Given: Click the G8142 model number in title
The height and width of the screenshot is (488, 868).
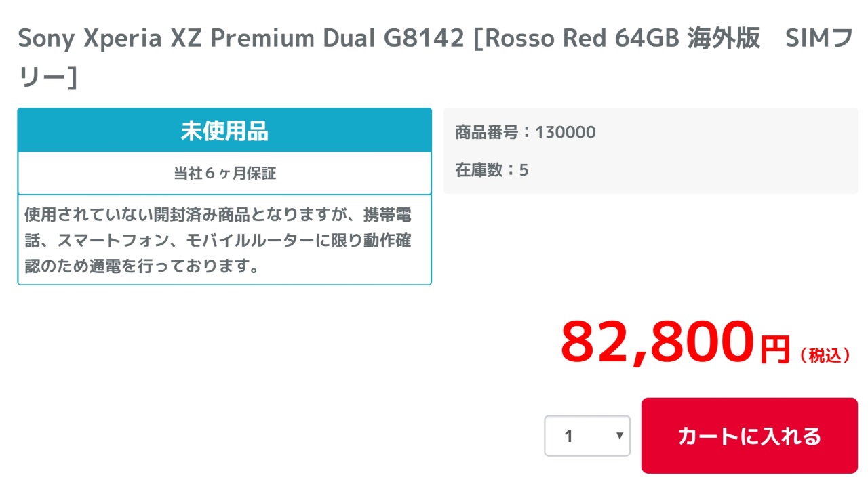Looking at the screenshot, I should tap(424, 39).
